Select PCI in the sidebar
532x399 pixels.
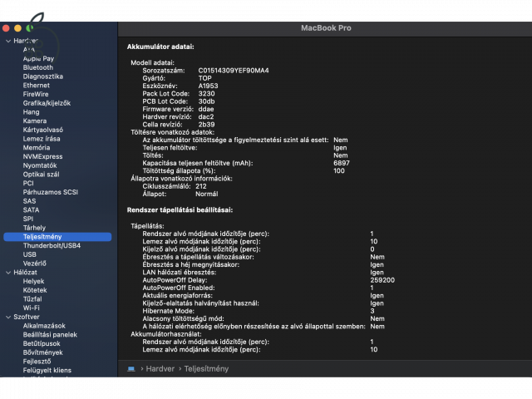coord(28,183)
